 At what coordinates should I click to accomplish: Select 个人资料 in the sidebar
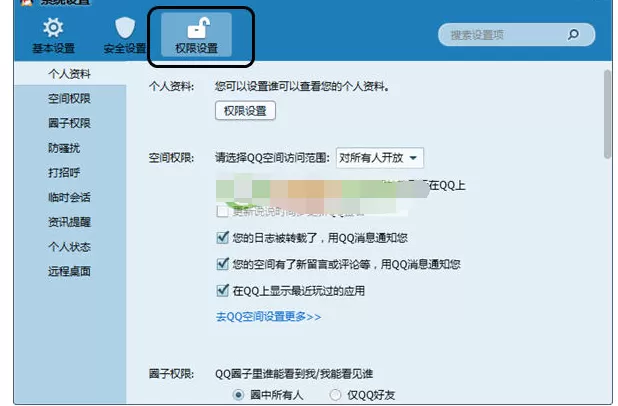(x=69, y=74)
